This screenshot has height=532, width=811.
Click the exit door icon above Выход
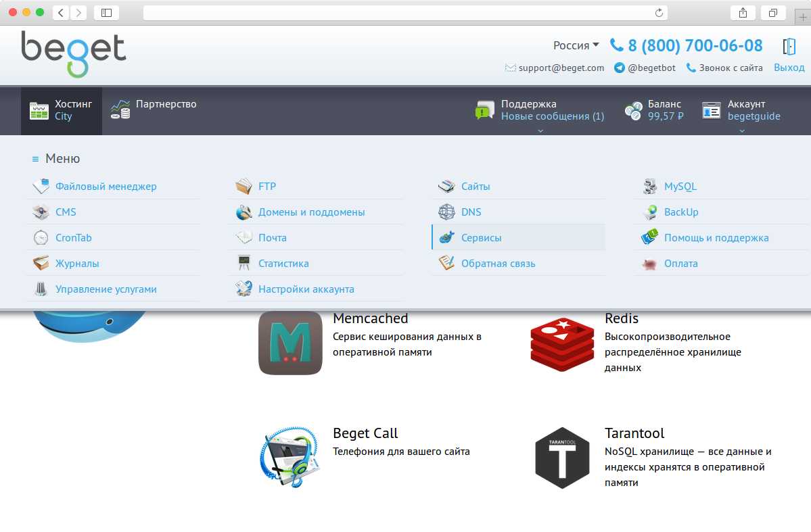(789, 47)
